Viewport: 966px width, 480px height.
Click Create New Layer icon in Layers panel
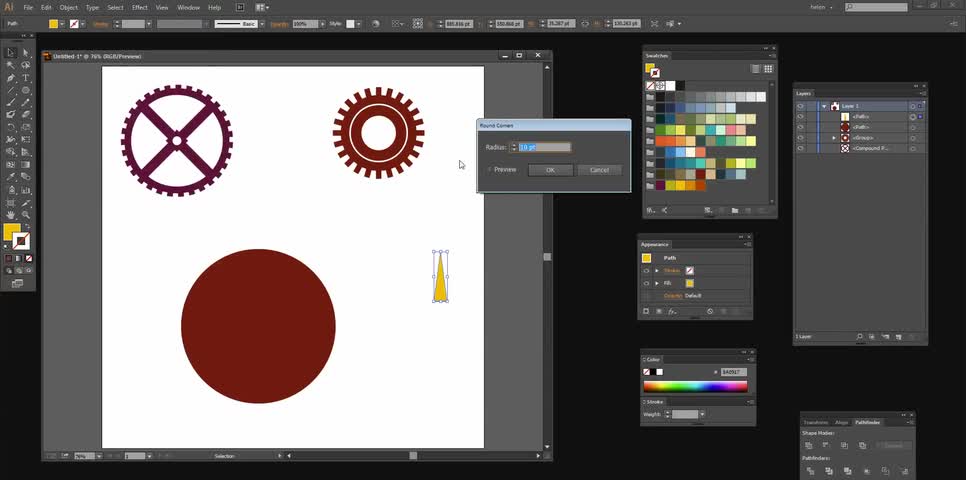point(898,337)
